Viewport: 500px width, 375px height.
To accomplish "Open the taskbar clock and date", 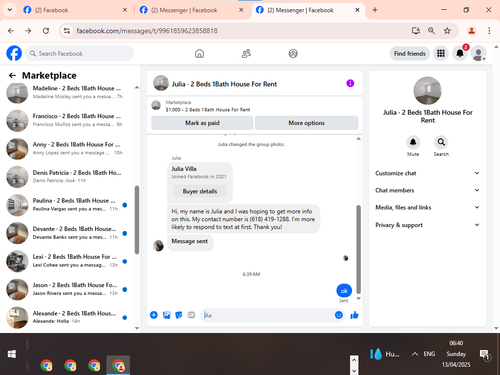I will tap(456, 354).
